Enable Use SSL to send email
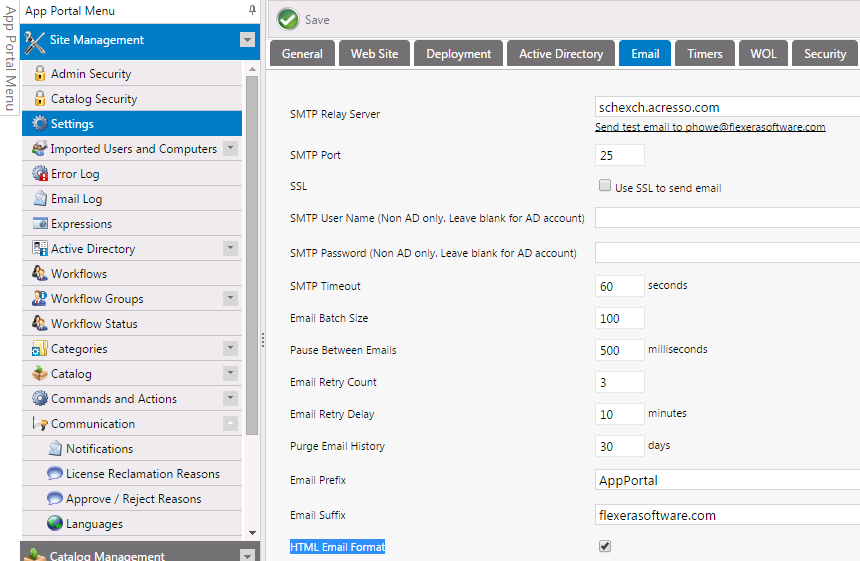Screen dimensions: 860x561 pyautogui.click(x=605, y=186)
